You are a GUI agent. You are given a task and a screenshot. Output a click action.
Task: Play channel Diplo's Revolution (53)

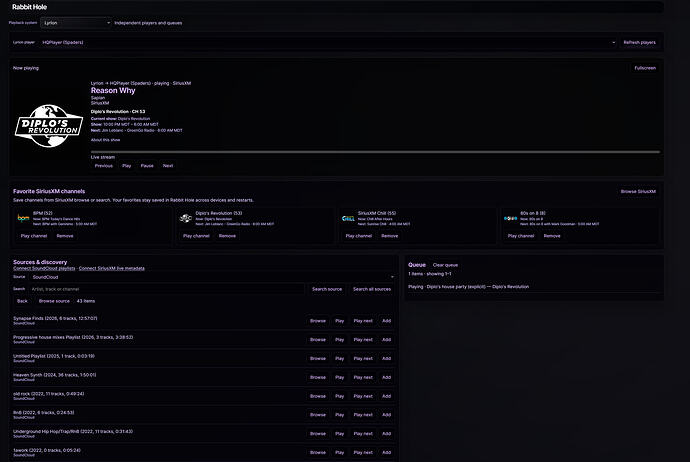click(196, 236)
